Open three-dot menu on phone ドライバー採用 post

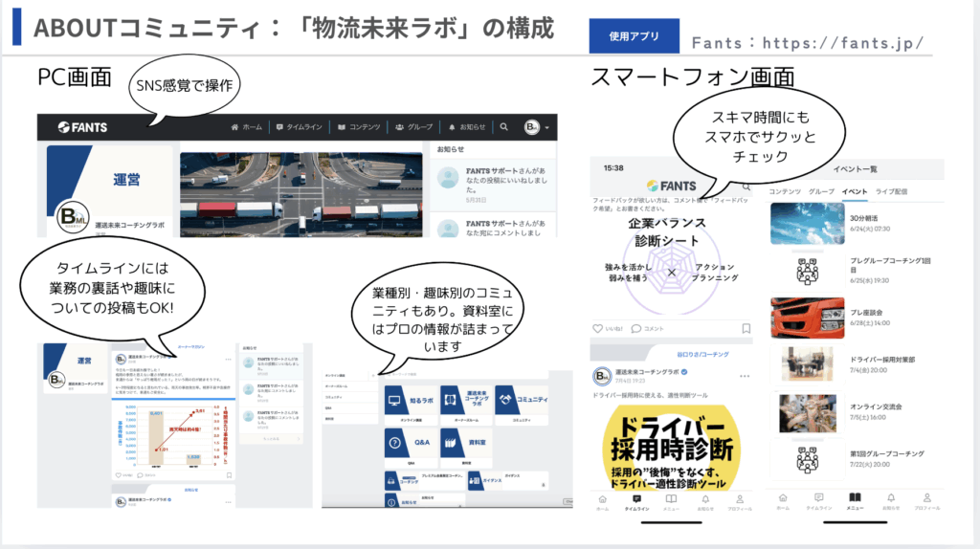[x=745, y=376]
